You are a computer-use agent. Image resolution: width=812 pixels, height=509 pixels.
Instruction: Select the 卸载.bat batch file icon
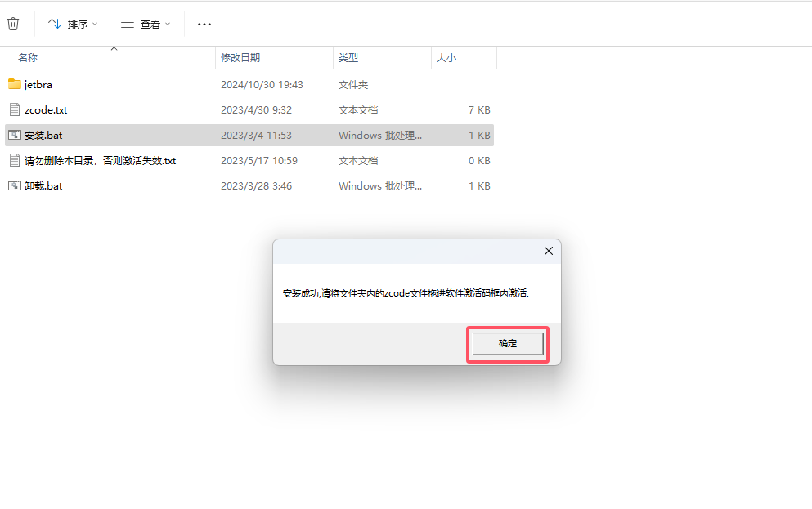point(15,185)
